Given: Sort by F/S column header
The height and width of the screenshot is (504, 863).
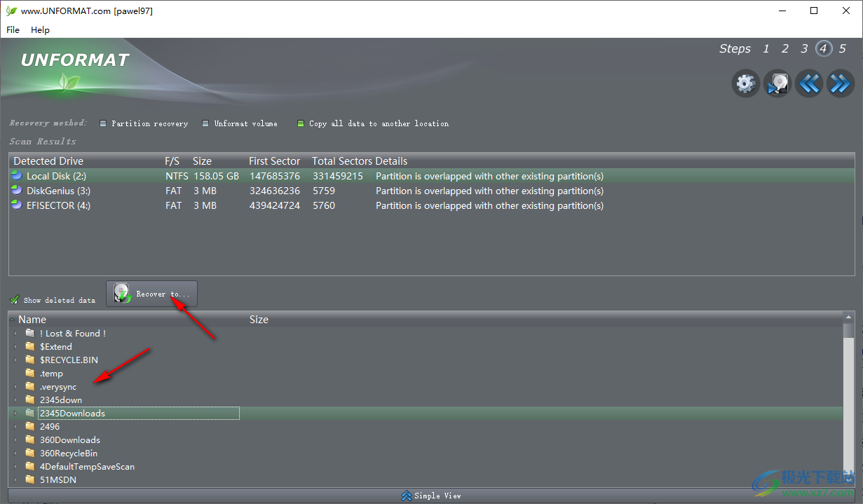Looking at the screenshot, I should coord(172,161).
